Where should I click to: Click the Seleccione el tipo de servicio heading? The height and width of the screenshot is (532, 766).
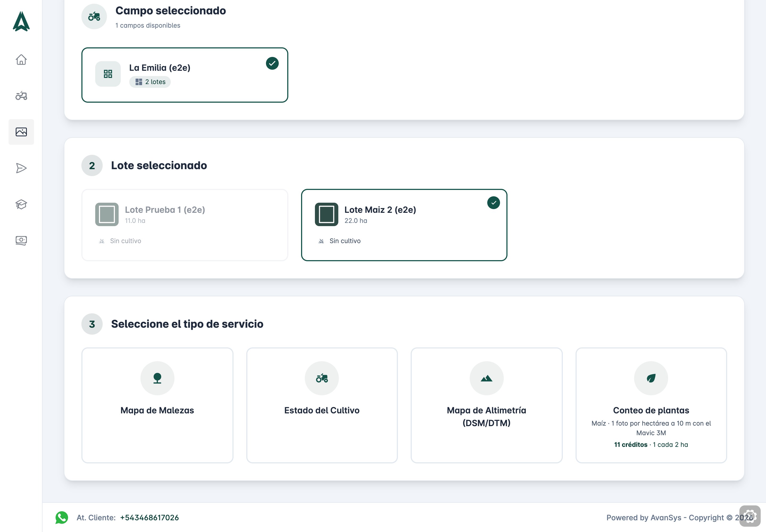[187, 324]
